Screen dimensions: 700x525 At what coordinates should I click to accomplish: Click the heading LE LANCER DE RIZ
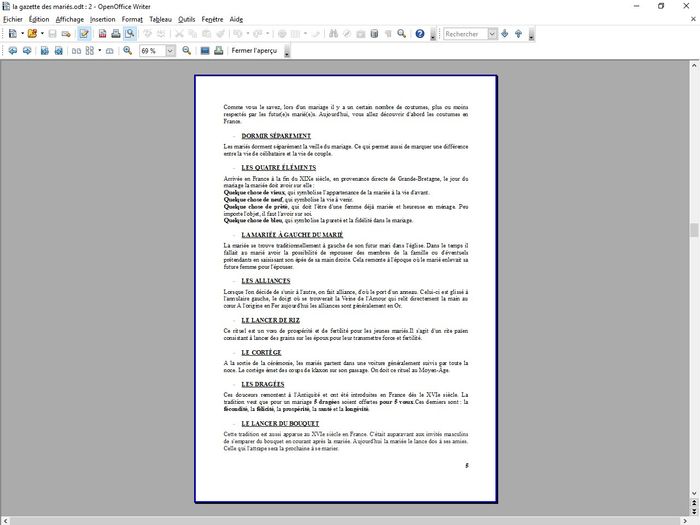tap(271, 320)
